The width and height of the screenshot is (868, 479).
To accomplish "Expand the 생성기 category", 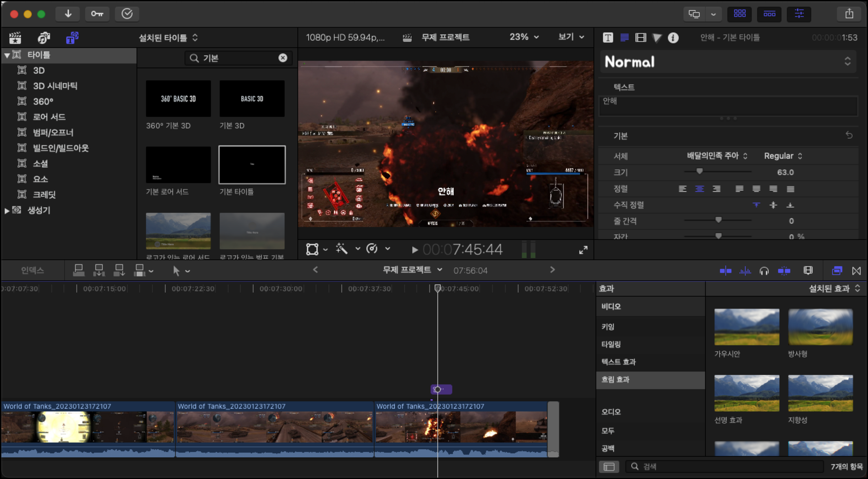I will 7,210.
